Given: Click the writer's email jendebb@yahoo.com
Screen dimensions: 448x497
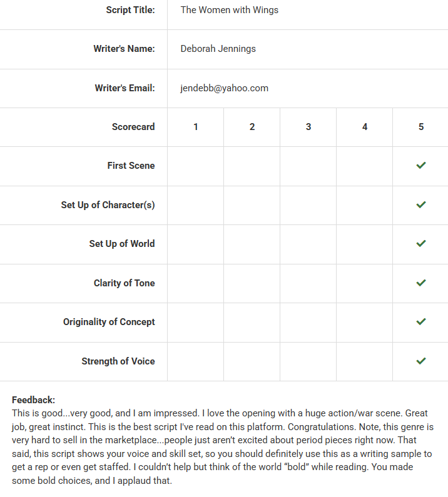Looking at the screenshot, I should (224, 88).
